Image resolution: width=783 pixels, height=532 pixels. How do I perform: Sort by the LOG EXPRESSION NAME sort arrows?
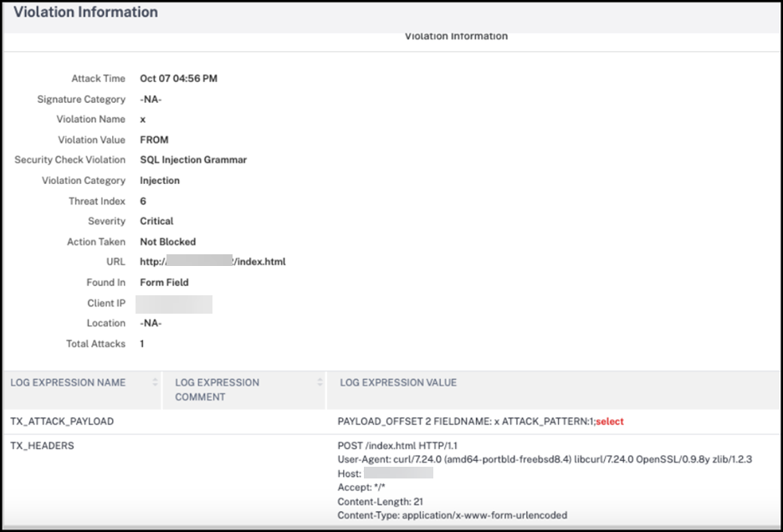pyautogui.click(x=155, y=382)
